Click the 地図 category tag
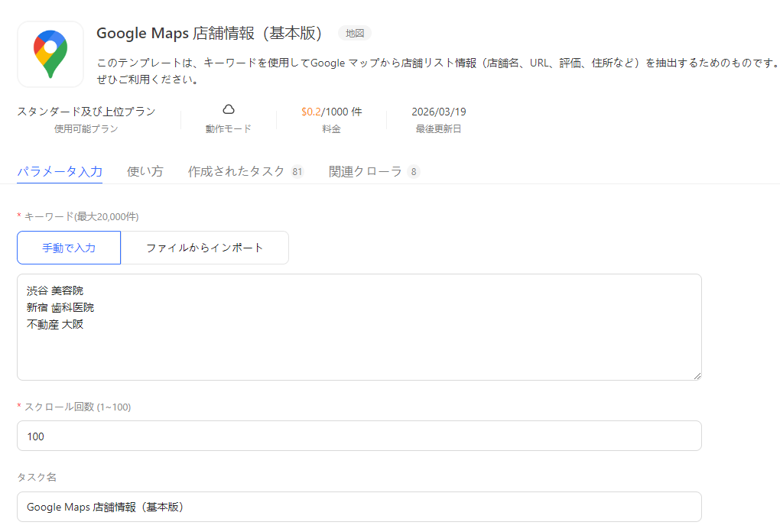Viewport: 780px width, 532px height. coord(355,34)
